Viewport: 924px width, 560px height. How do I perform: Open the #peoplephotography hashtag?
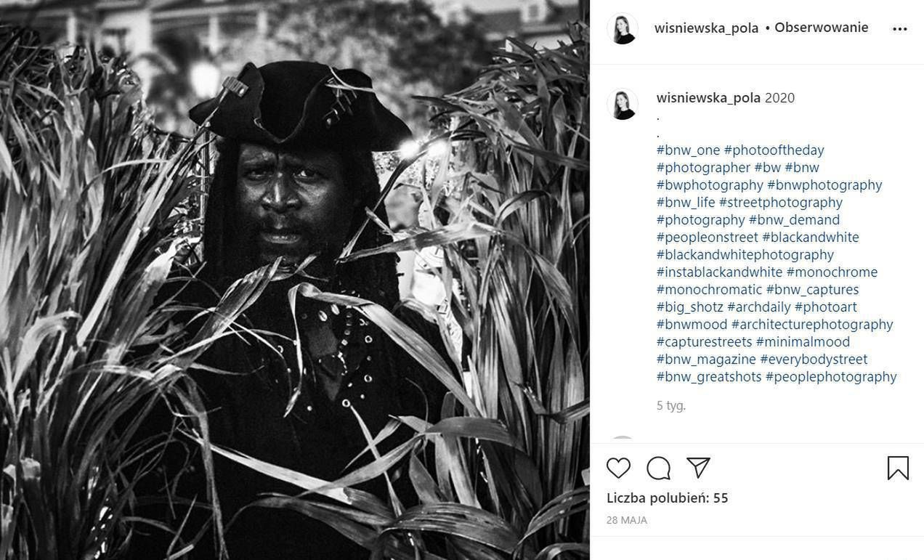(x=831, y=377)
